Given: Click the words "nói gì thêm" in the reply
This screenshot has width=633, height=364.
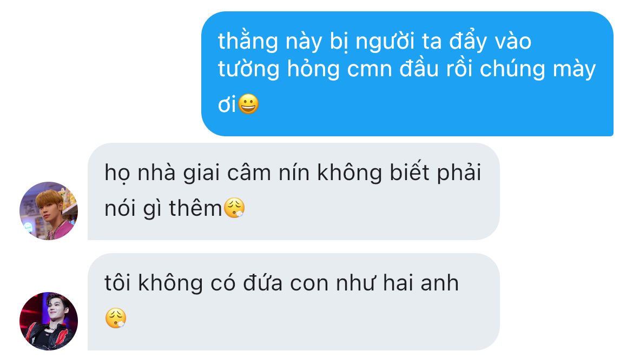Looking at the screenshot, I should click(163, 209).
